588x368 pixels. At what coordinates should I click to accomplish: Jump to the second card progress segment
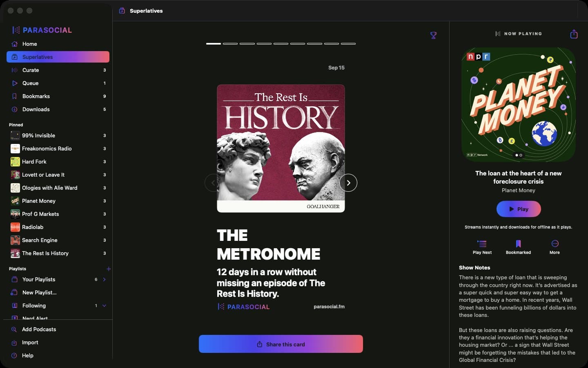pyautogui.click(x=230, y=43)
